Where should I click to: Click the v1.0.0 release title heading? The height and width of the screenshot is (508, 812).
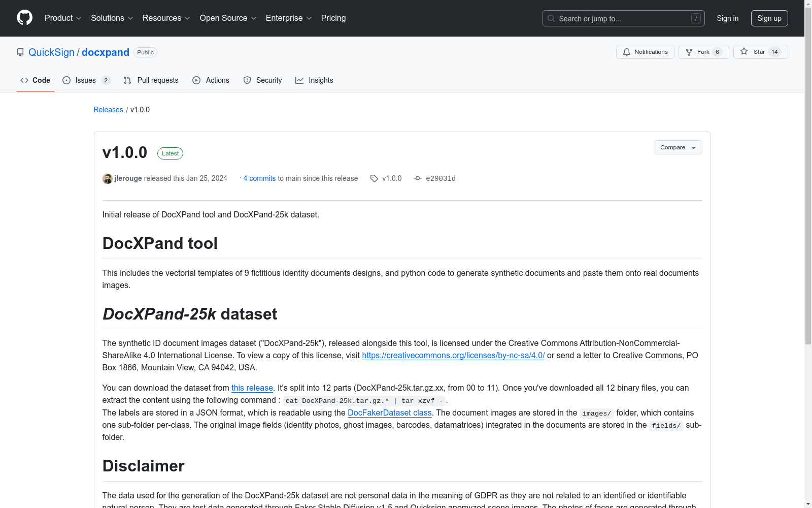(125, 152)
